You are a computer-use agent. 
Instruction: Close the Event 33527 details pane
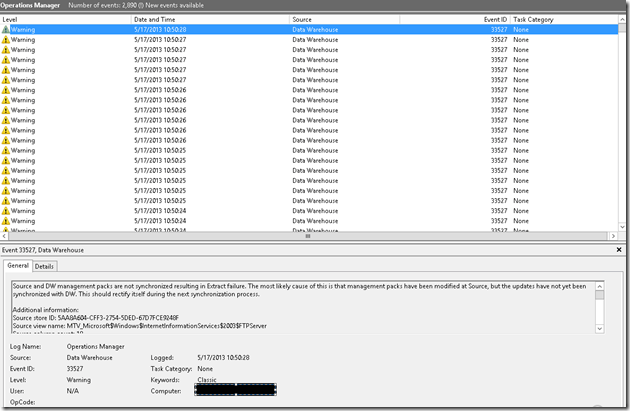click(623, 249)
